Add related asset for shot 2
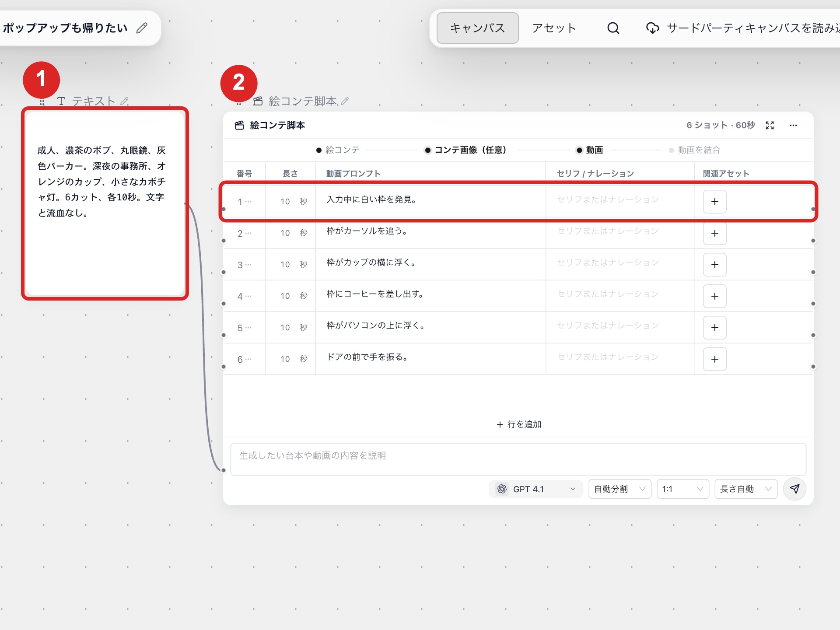This screenshot has width=840, height=630. (x=714, y=233)
